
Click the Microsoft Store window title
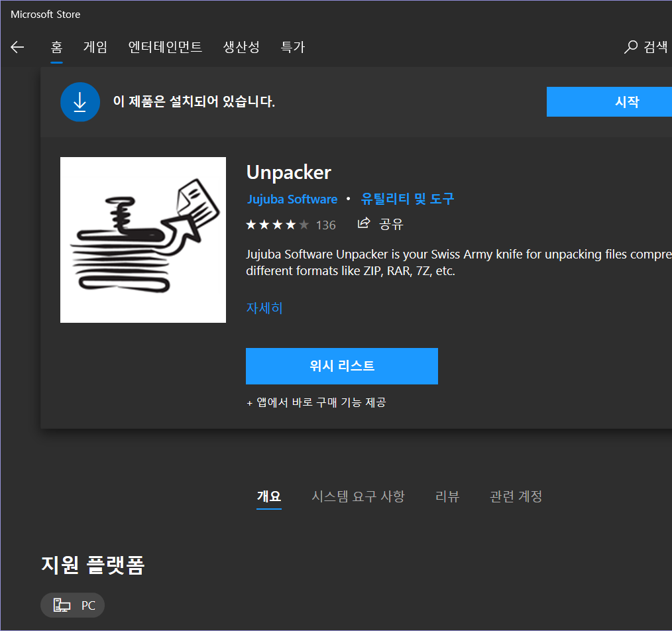[46, 15]
